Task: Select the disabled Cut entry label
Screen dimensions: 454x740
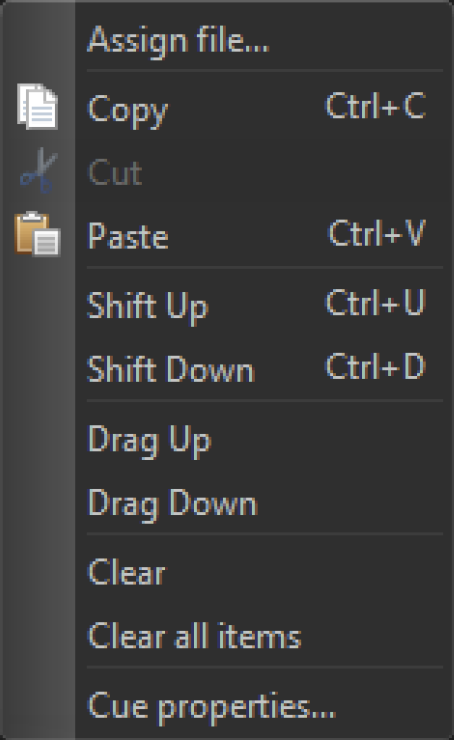Action: click(x=115, y=172)
